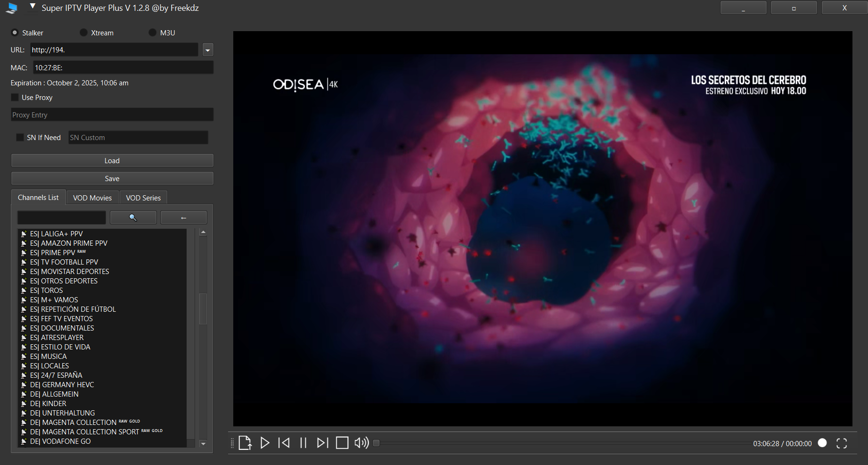Select ES| ESTILO DE VIDA category

[x=102, y=347]
